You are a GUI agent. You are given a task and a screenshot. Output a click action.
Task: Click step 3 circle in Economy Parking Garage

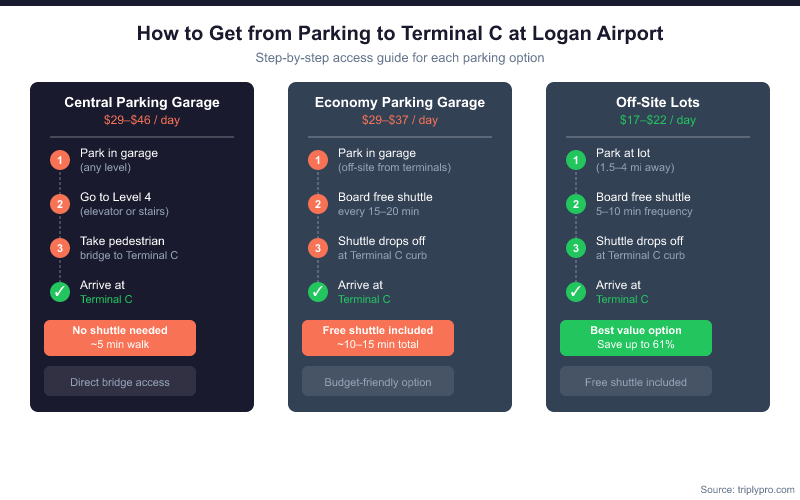[x=318, y=248]
